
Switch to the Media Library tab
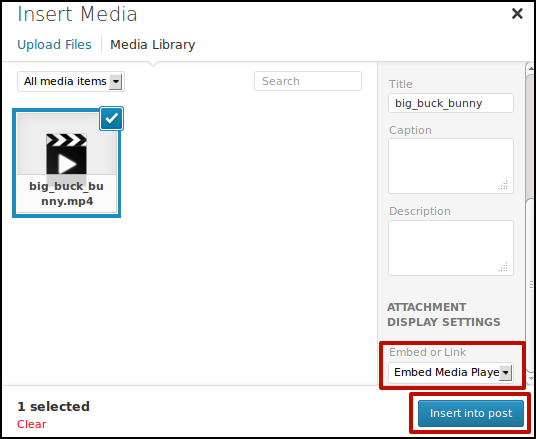152,44
